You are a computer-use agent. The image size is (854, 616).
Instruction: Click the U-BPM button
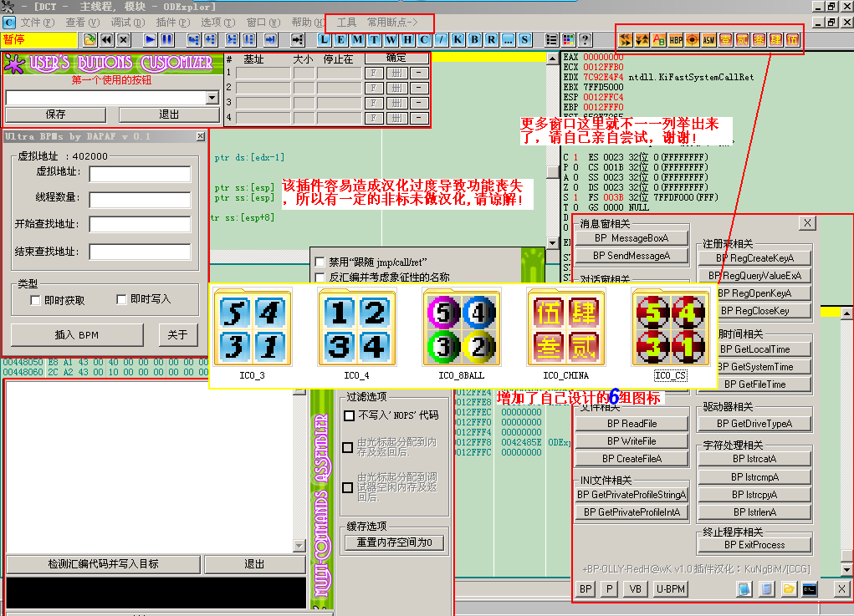point(671,588)
